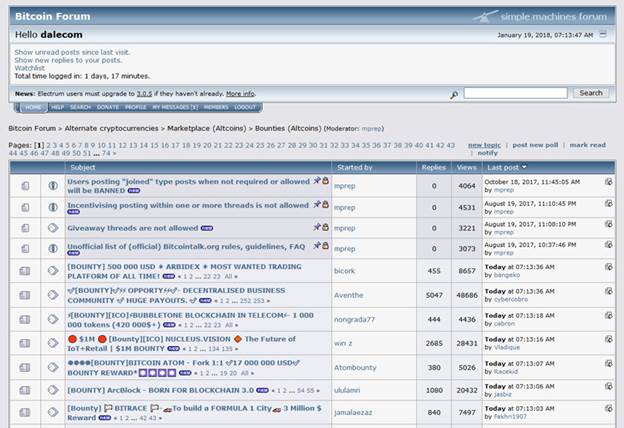The height and width of the screenshot is (428, 624).
Task: Open topic starter bicork profile
Action: click(x=344, y=271)
